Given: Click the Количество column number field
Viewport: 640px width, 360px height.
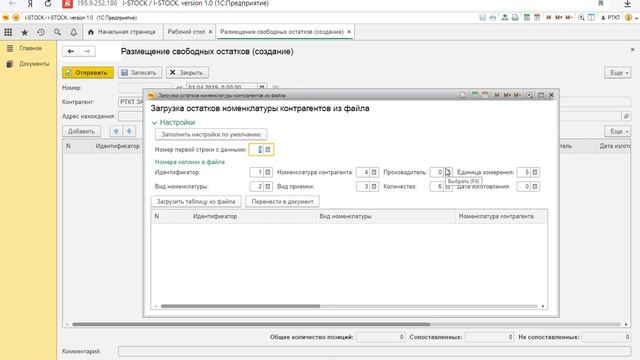Looking at the screenshot, I should click(437, 187).
